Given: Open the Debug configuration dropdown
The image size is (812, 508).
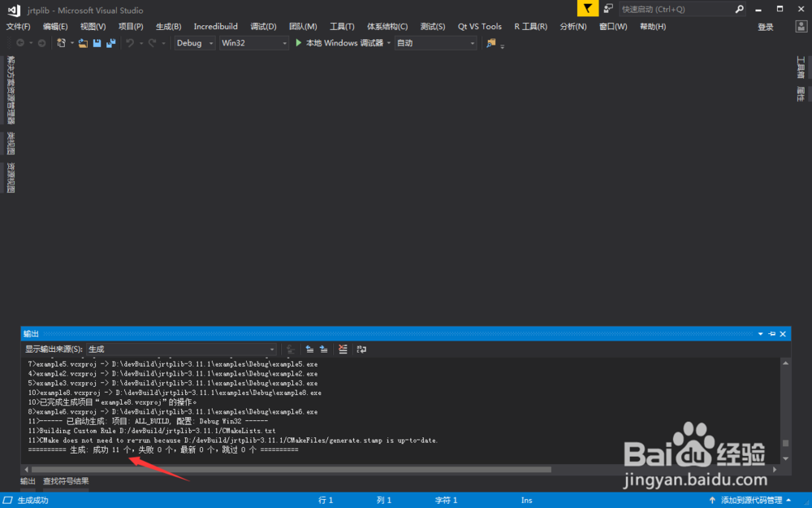Looking at the screenshot, I should [x=195, y=43].
